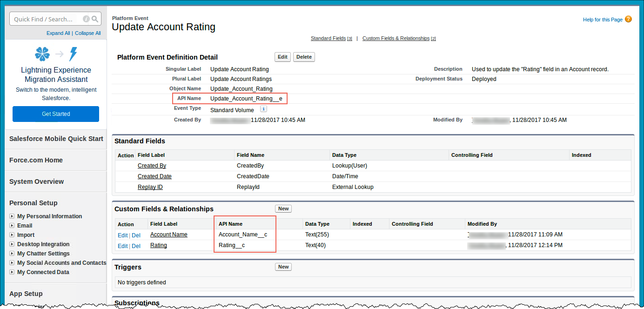Click the Deployed status value
The width and height of the screenshot is (644, 309).
(484, 79)
